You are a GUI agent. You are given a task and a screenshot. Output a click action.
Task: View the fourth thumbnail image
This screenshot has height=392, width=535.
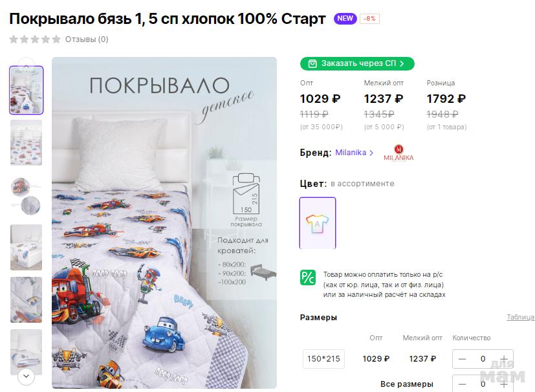[x=27, y=247]
